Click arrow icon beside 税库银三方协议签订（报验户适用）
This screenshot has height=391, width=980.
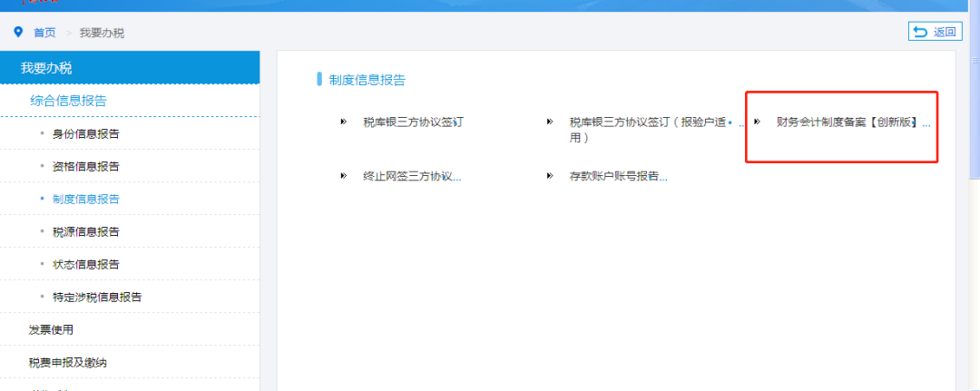pyautogui.click(x=549, y=122)
